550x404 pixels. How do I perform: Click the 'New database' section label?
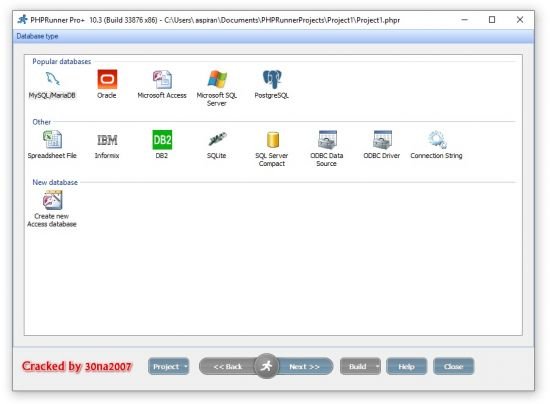55,182
